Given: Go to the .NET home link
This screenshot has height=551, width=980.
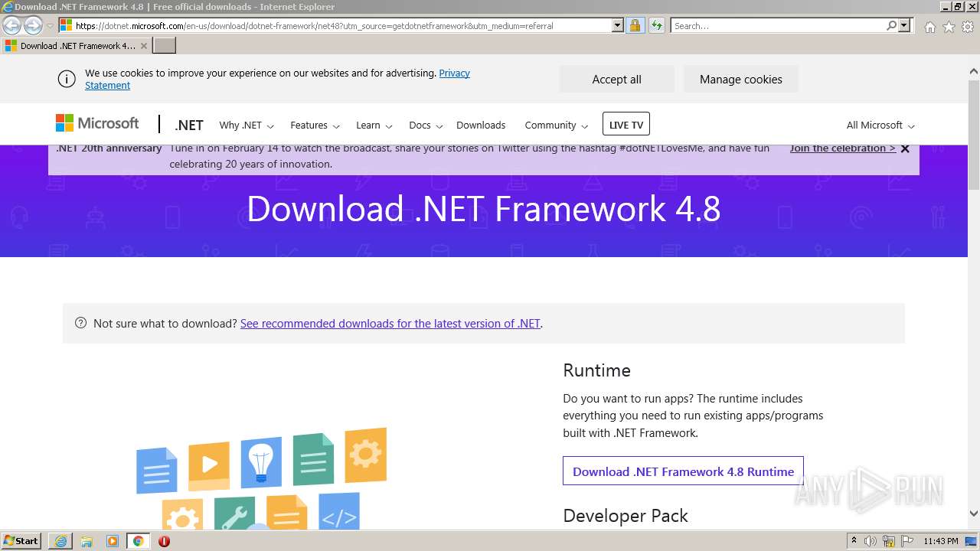Looking at the screenshot, I should click(189, 126).
